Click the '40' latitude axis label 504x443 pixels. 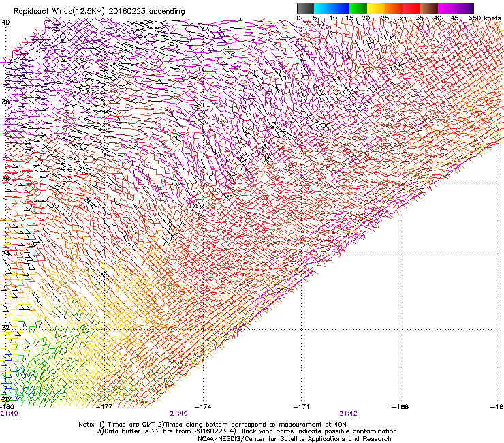[5, 22]
